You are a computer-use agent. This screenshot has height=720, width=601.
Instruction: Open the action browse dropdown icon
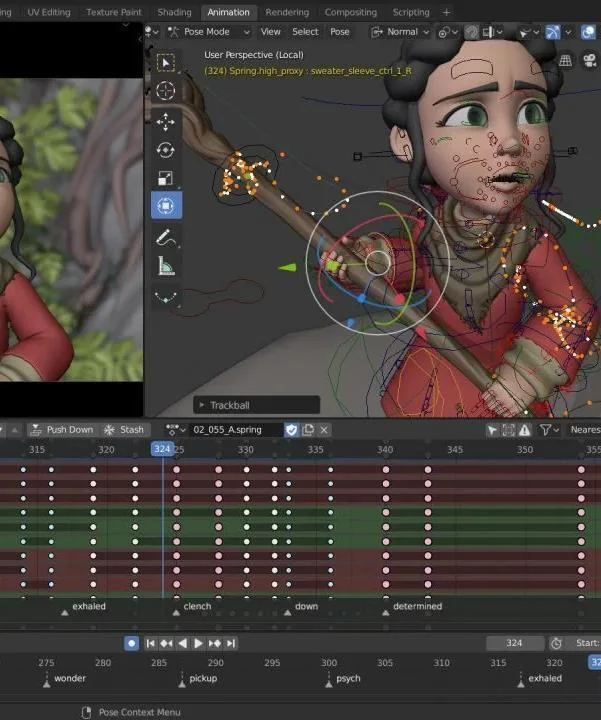pyautogui.click(x=176, y=430)
